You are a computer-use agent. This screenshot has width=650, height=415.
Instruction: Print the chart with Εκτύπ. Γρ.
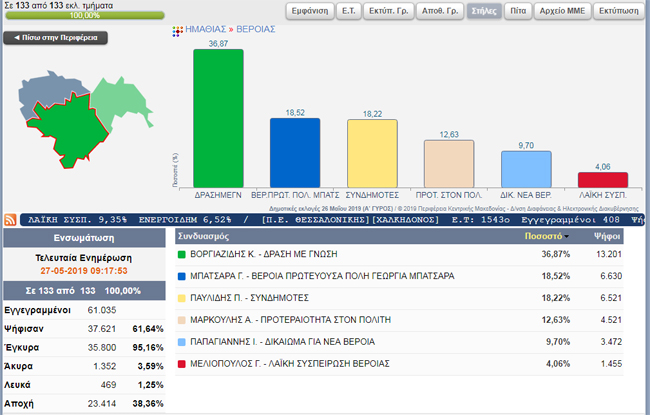coord(393,12)
